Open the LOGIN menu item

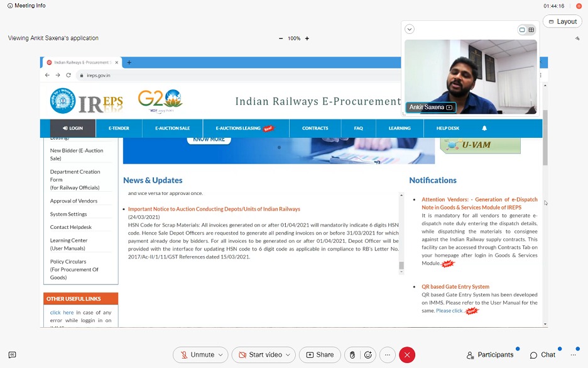[73, 128]
